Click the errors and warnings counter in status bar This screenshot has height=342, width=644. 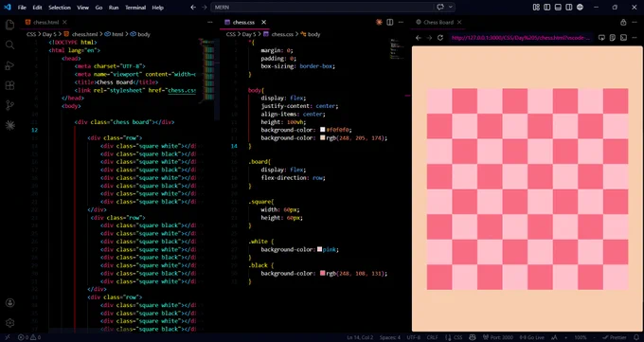point(29,337)
